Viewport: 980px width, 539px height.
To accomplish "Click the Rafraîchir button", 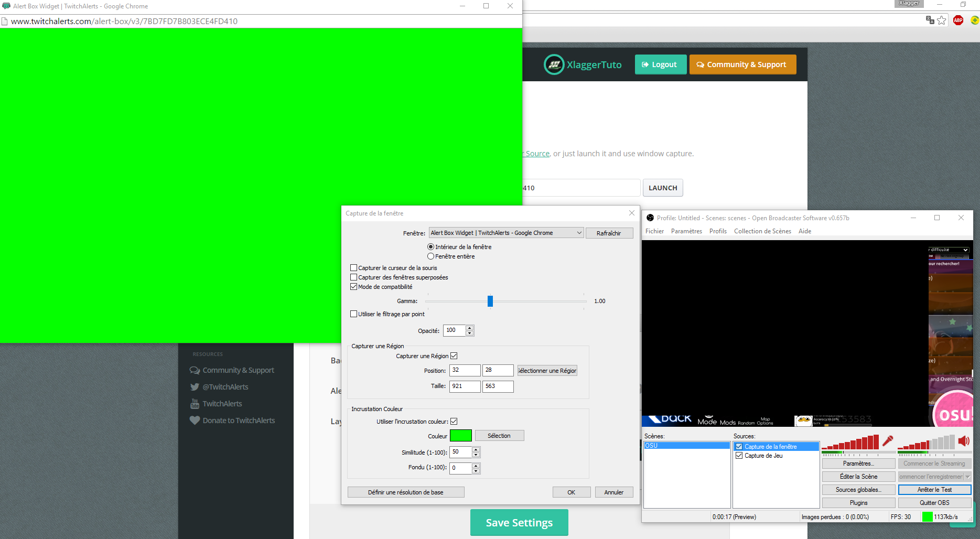I will 609,233.
